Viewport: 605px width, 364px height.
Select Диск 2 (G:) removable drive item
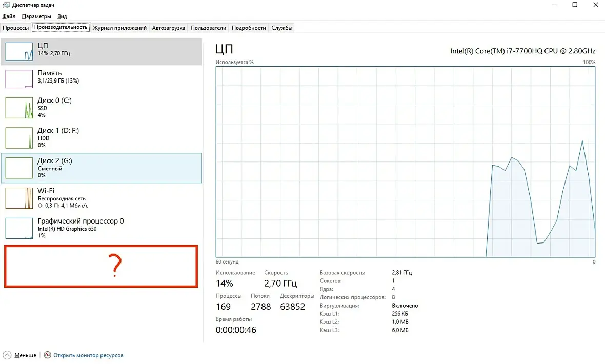click(102, 168)
